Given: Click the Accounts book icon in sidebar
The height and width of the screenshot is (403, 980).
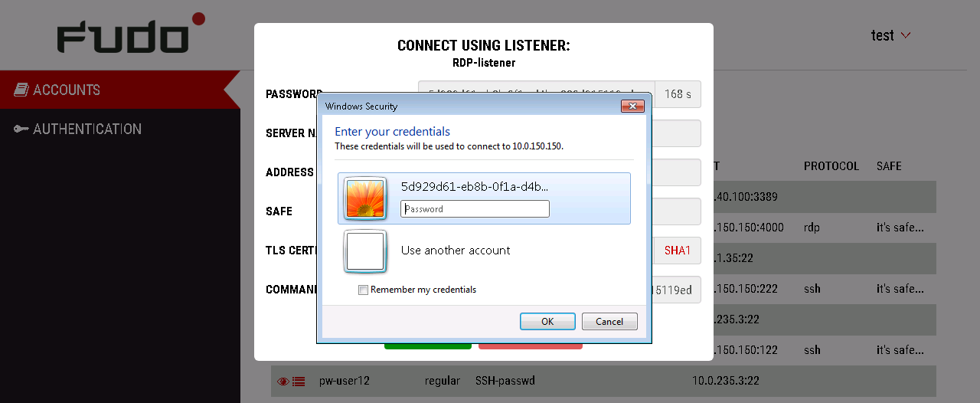Looking at the screenshot, I should tap(21, 90).
